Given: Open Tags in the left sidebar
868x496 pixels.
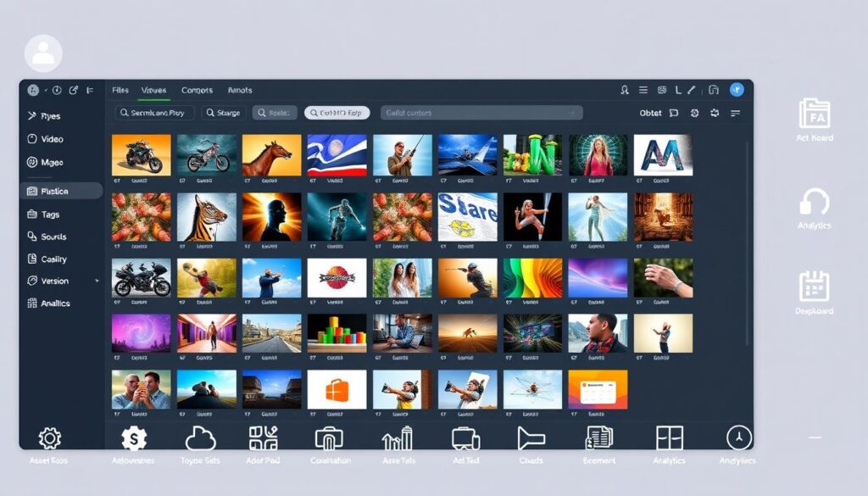Looking at the screenshot, I should (x=50, y=215).
